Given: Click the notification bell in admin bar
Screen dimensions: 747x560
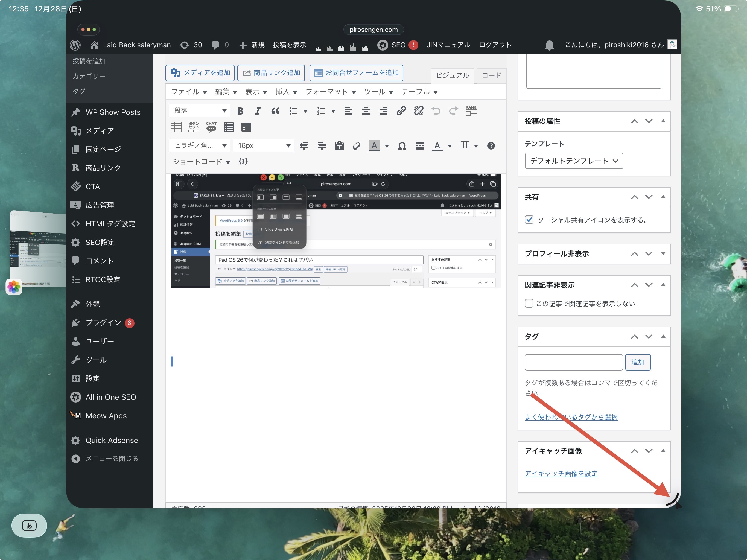Looking at the screenshot, I should coord(549,45).
